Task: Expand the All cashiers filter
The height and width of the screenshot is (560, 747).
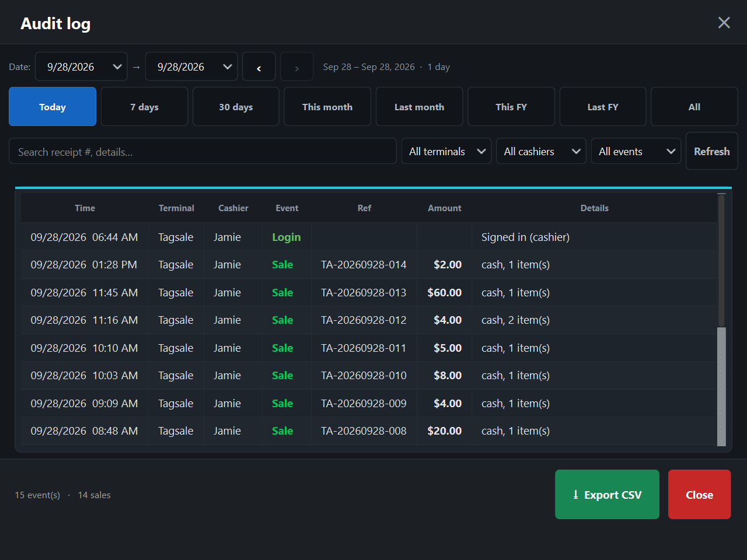Action: (541, 151)
